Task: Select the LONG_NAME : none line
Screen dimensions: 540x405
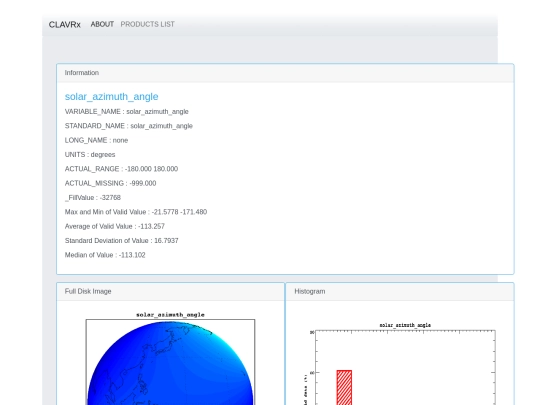Action: click(96, 140)
